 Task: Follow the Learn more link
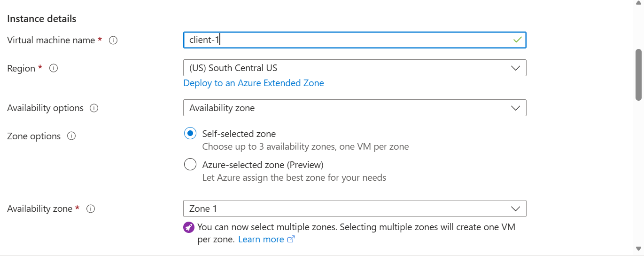click(261, 240)
